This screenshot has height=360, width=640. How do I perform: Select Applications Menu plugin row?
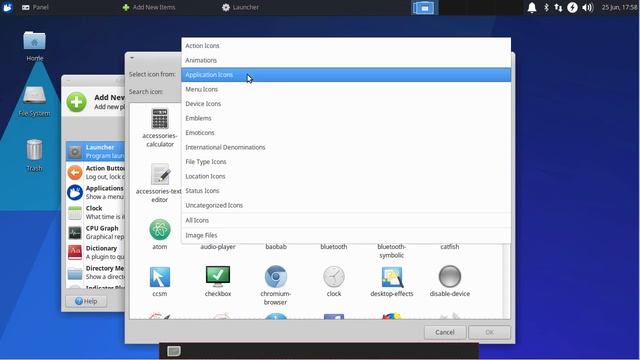click(95, 192)
